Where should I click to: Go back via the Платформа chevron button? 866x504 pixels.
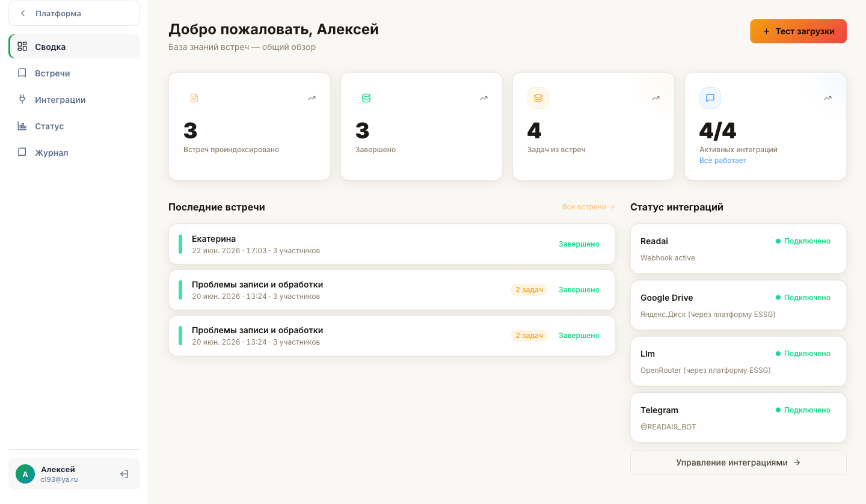click(x=74, y=13)
